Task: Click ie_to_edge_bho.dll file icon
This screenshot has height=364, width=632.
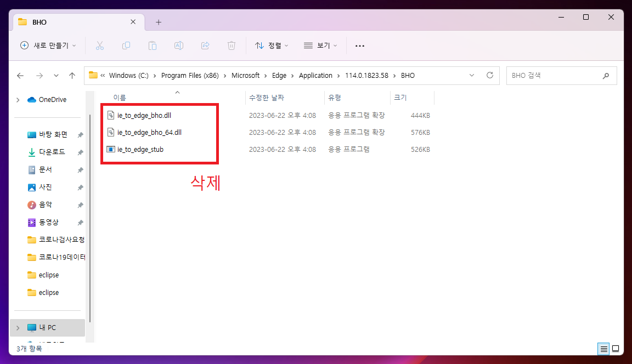Action: coord(111,115)
